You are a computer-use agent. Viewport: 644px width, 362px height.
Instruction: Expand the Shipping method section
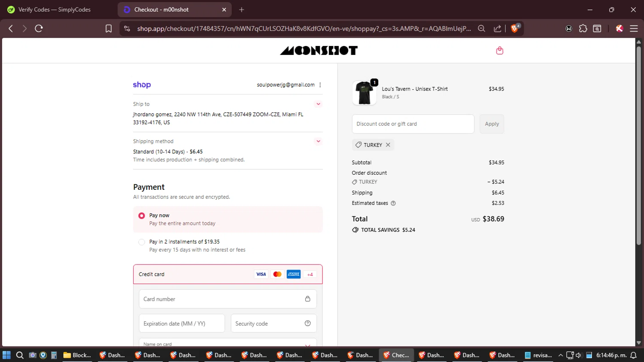(x=318, y=141)
